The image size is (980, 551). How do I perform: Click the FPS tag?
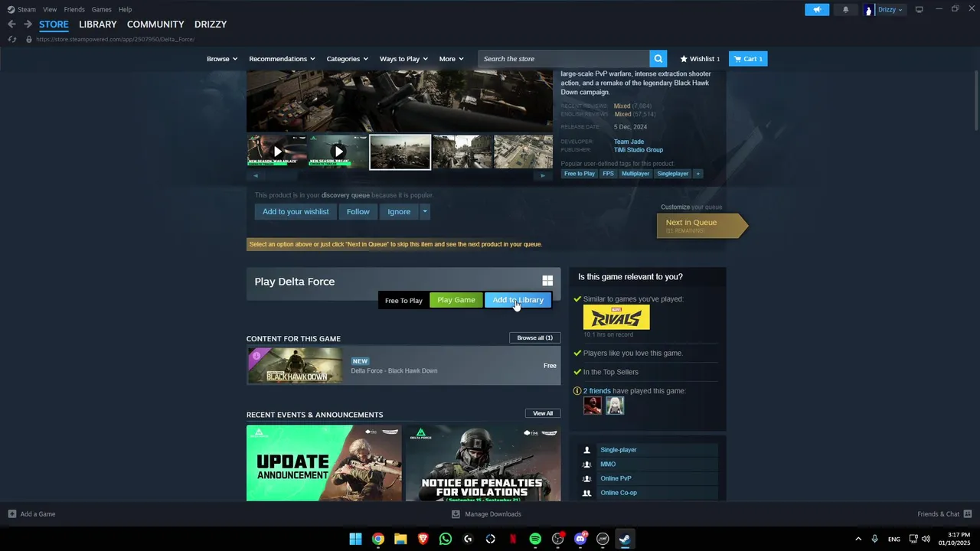pos(608,174)
